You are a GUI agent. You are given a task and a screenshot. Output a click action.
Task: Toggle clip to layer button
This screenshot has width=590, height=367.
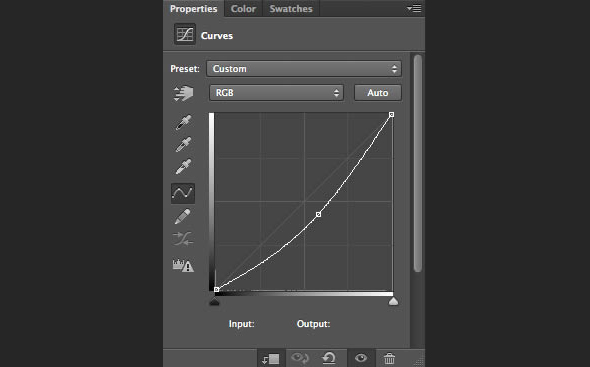[271, 358]
